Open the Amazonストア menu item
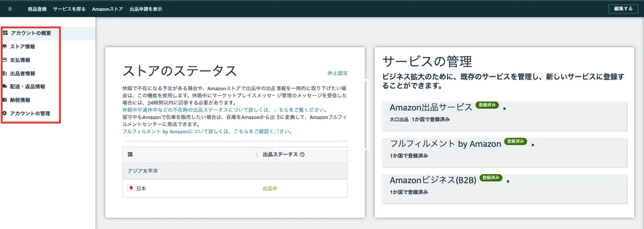 point(107,9)
